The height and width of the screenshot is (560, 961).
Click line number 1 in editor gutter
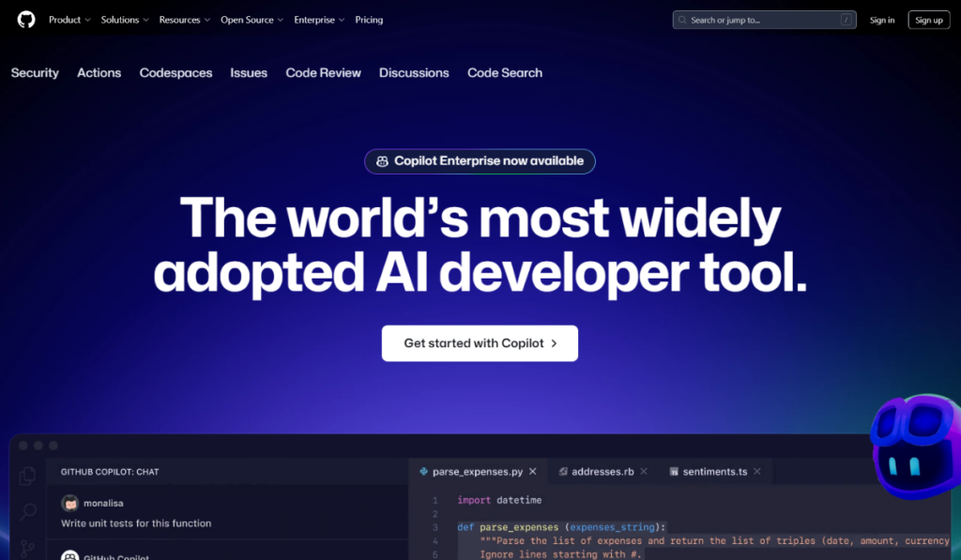click(x=435, y=501)
